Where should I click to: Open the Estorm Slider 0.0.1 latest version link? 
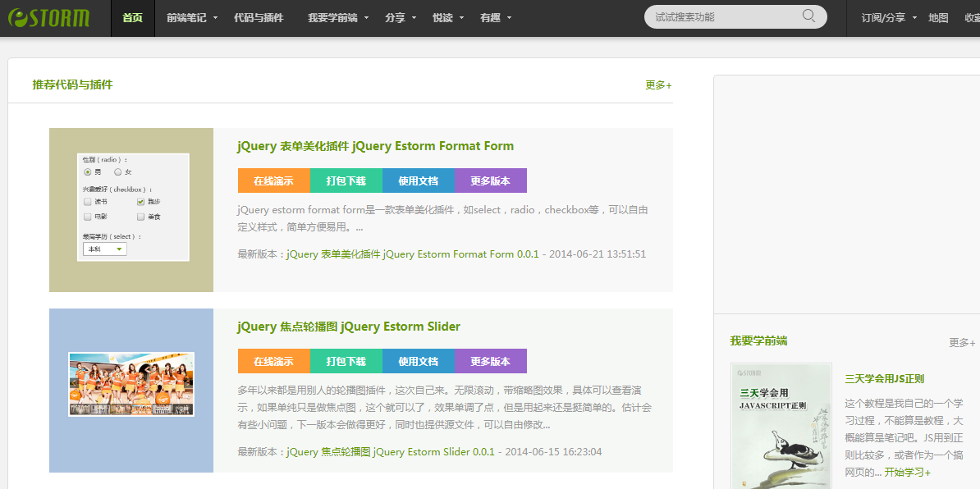(391, 451)
